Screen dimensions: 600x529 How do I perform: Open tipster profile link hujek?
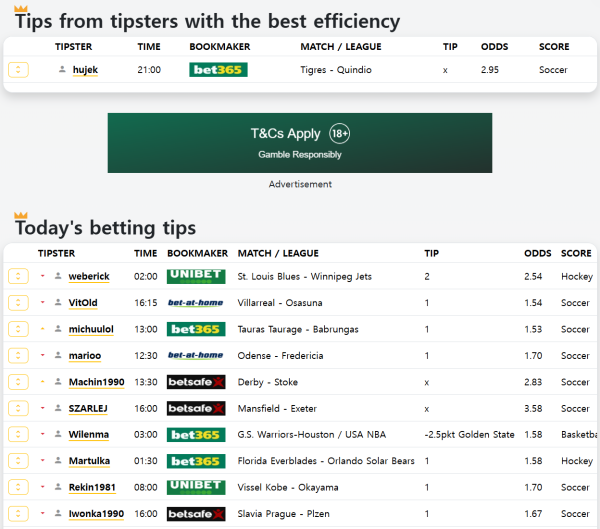point(85,70)
